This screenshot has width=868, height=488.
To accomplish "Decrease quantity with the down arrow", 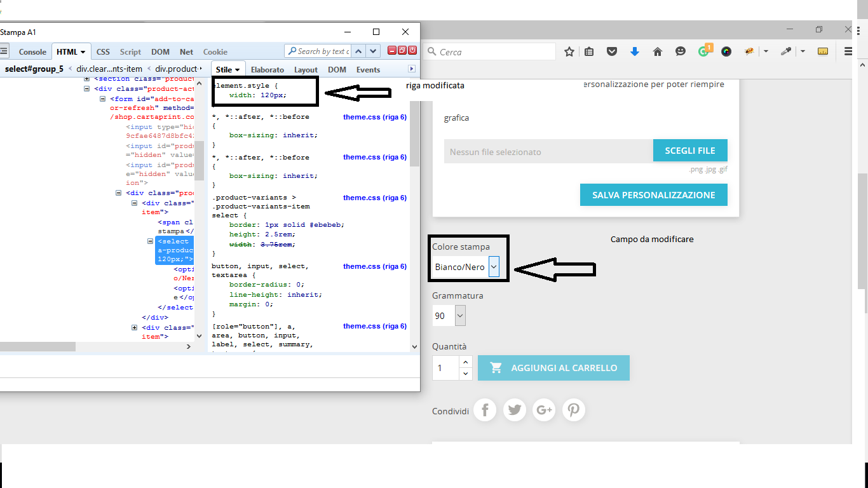I will (x=465, y=374).
